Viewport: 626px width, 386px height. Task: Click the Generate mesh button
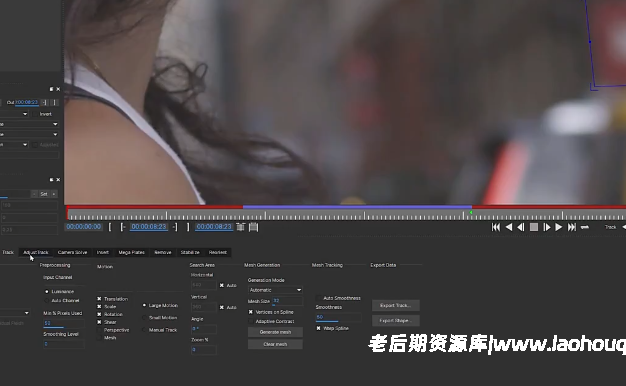[x=275, y=332]
